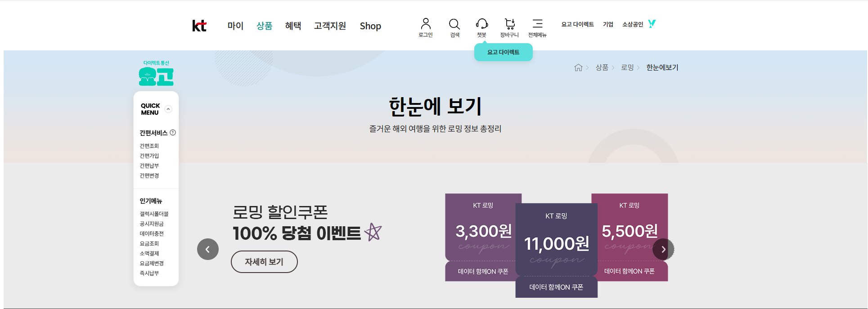The height and width of the screenshot is (309, 868).
Task: Open 간편변경 in quick menu
Action: pyautogui.click(x=149, y=175)
